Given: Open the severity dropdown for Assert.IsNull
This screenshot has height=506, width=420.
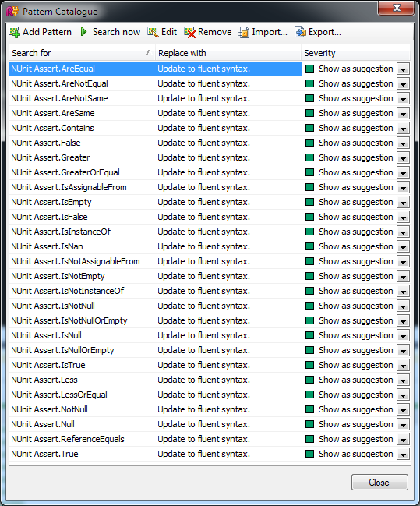Looking at the screenshot, I should pyautogui.click(x=403, y=335).
